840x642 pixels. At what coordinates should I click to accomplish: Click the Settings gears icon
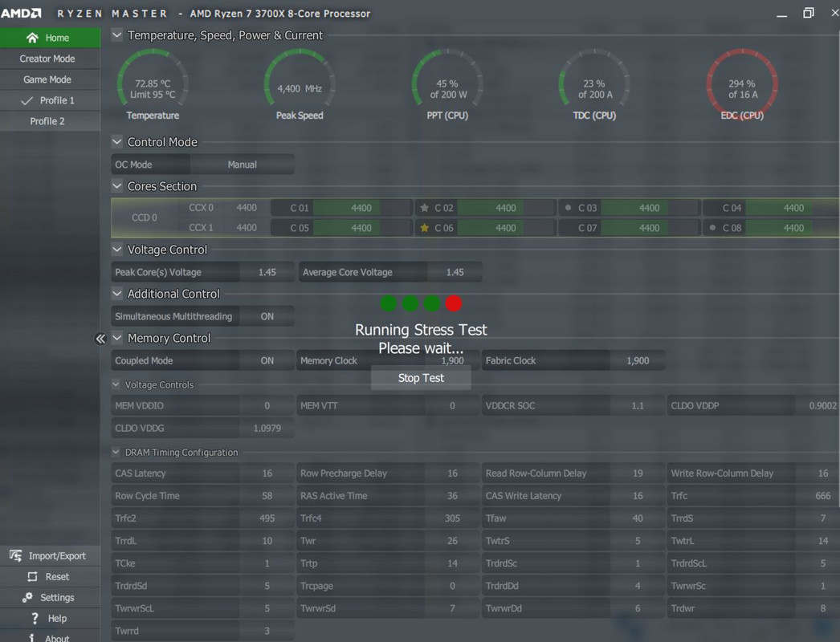tap(27, 597)
